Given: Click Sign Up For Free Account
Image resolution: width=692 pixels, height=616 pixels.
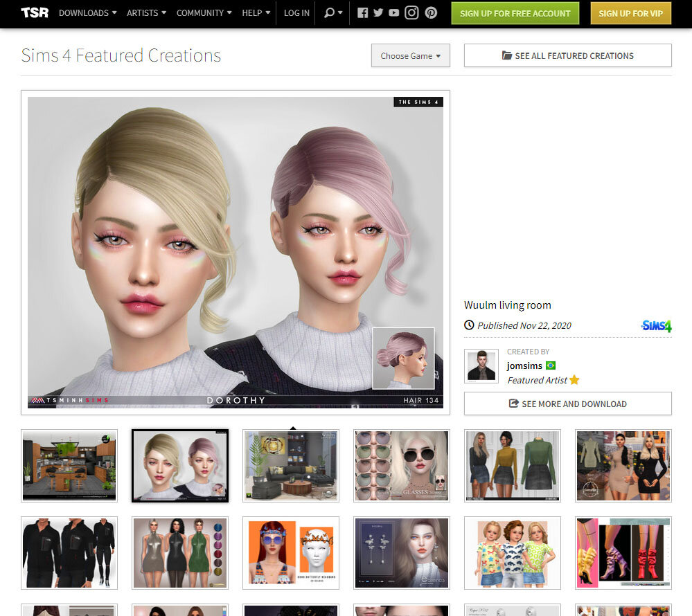Looking at the screenshot, I should pyautogui.click(x=515, y=13).
